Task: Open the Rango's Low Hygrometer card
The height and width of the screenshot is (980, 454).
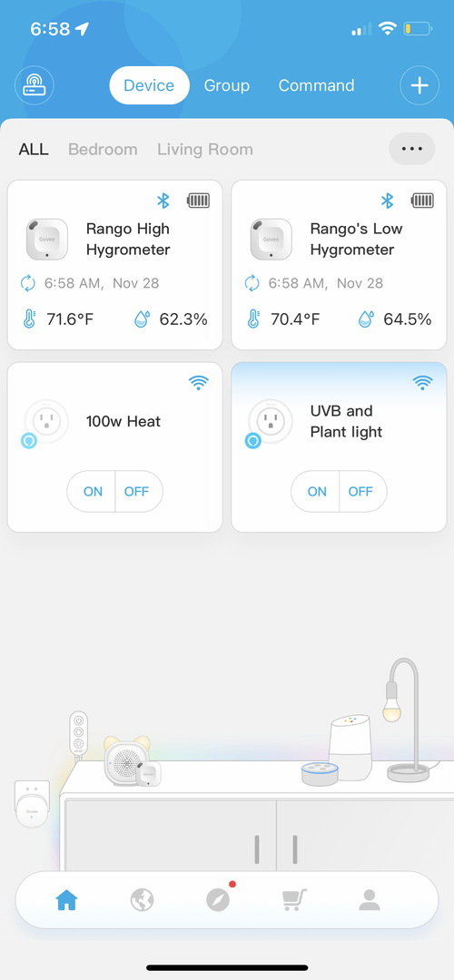Action: pyautogui.click(x=339, y=265)
